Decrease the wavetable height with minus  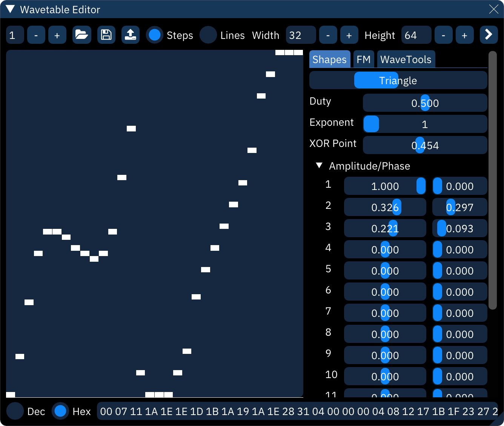pos(443,35)
